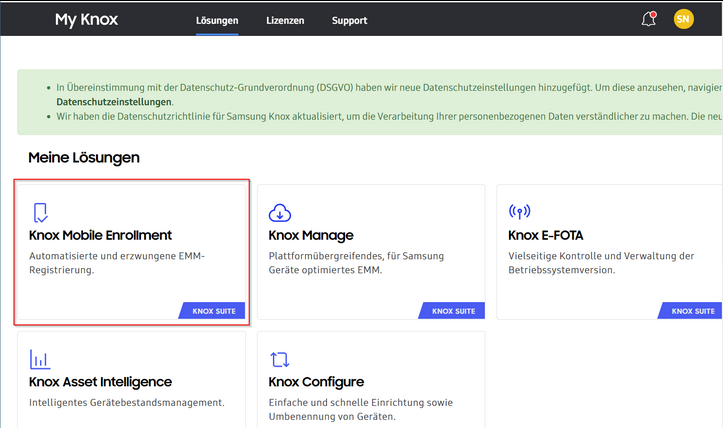Screen dimensions: 723x428
Task: Click the Knox Asset Intelligence chart icon
Action: 40,359
